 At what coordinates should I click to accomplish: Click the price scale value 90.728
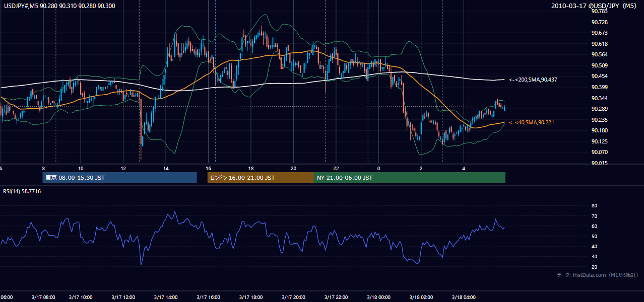[x=600, y=22]
